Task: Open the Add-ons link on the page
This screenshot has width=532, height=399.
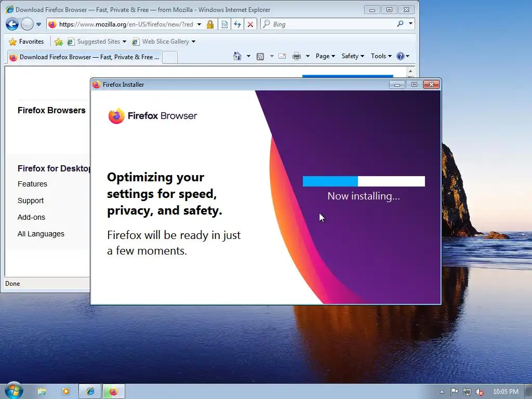Action: tap(31, 217)
